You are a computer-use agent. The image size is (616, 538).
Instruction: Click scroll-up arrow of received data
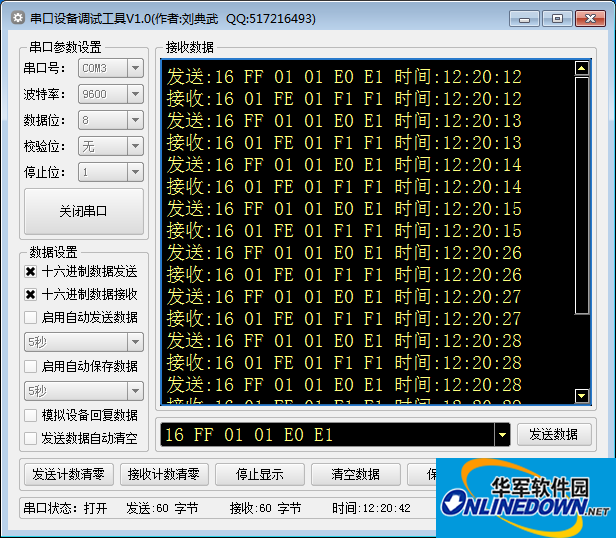point(581,68)
